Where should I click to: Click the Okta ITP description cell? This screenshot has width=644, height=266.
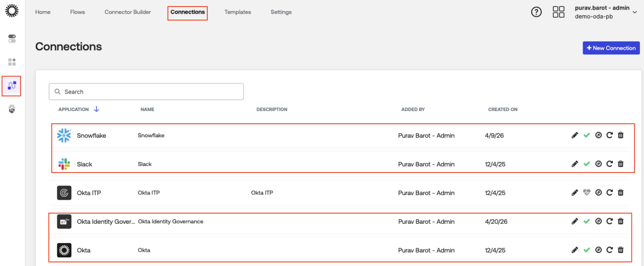[x=262, y=193]
